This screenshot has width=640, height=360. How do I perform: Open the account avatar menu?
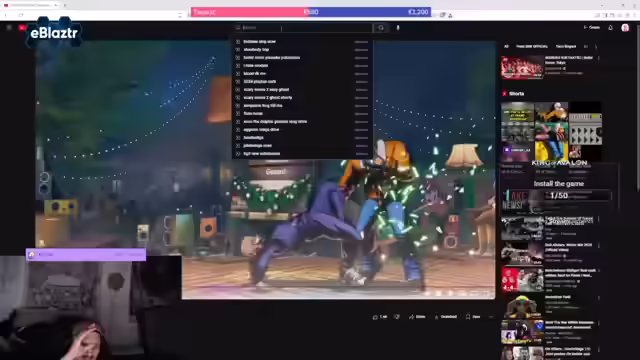tap(625, 27)
